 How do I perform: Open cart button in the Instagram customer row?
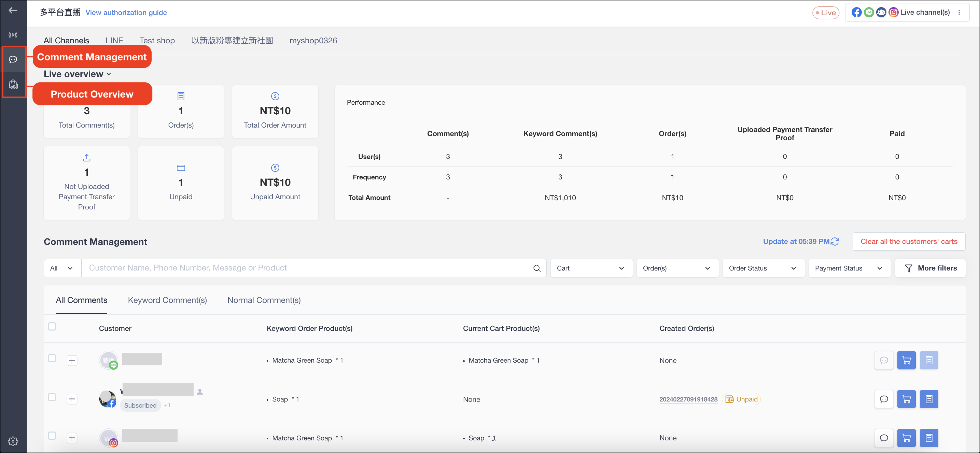[x=906, y=438]
